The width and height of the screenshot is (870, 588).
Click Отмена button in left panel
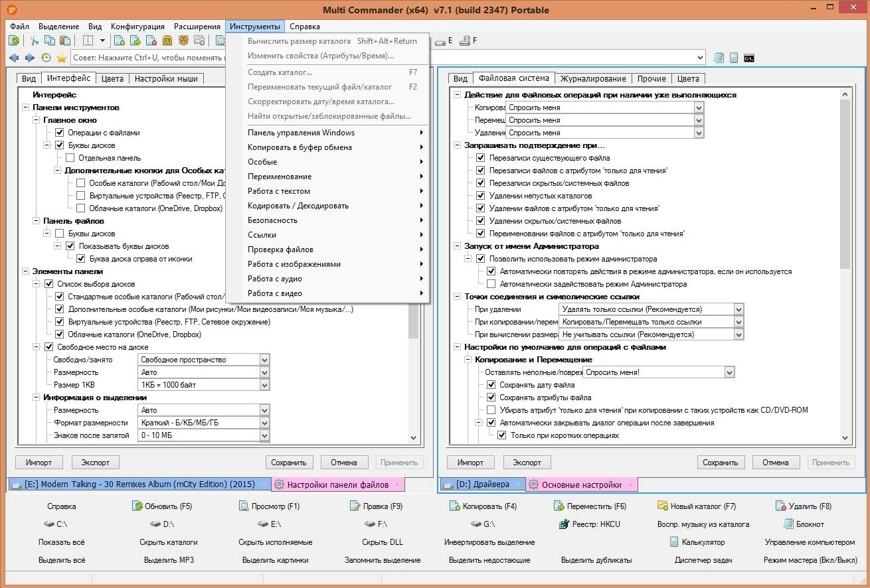344,463
